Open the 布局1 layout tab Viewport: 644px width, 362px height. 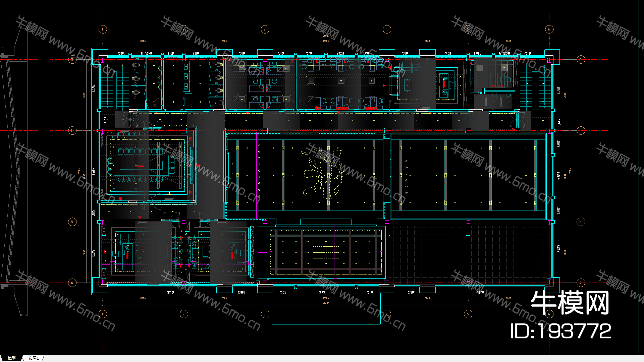tap(34, 358)
